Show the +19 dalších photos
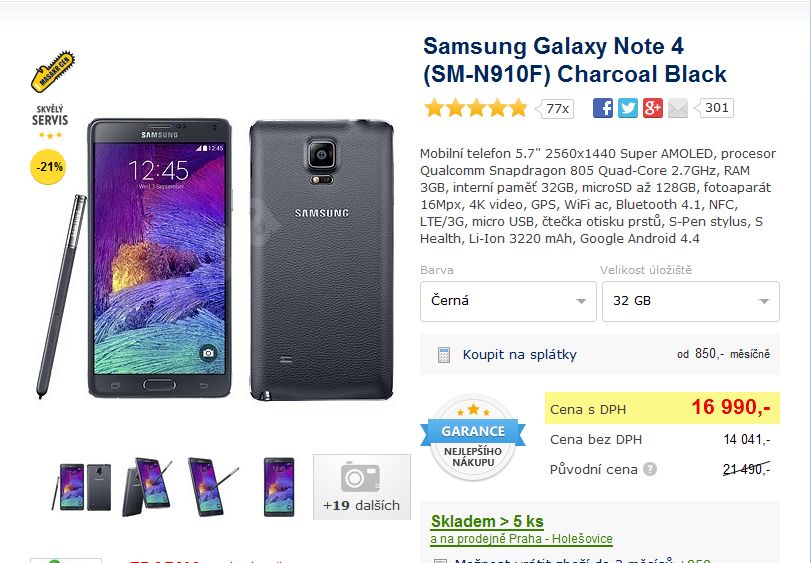 [361, 487]
